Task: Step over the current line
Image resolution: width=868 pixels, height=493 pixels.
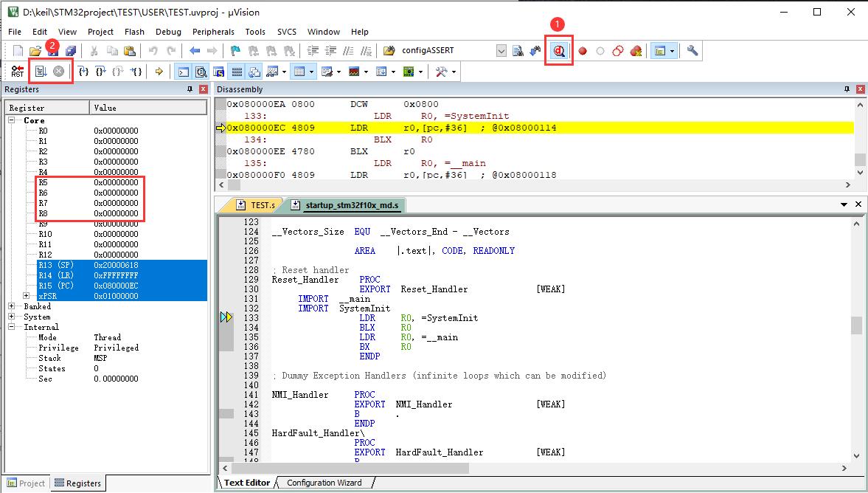Action: 100,72
